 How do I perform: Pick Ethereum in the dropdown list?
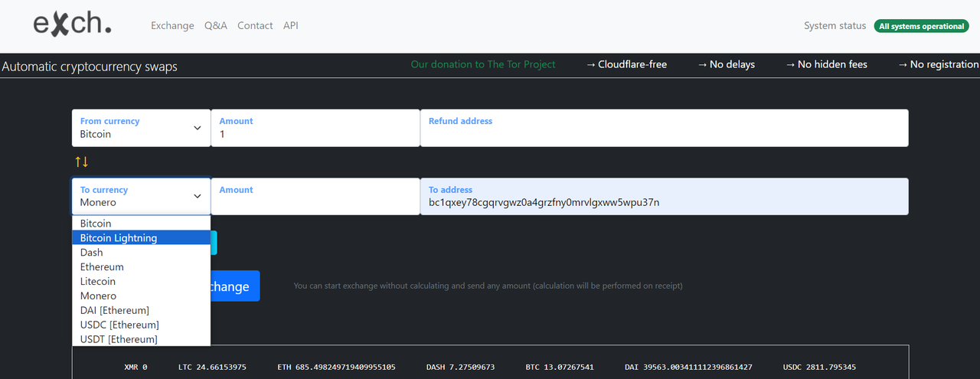pyautogui.click(x=141, y=267)
